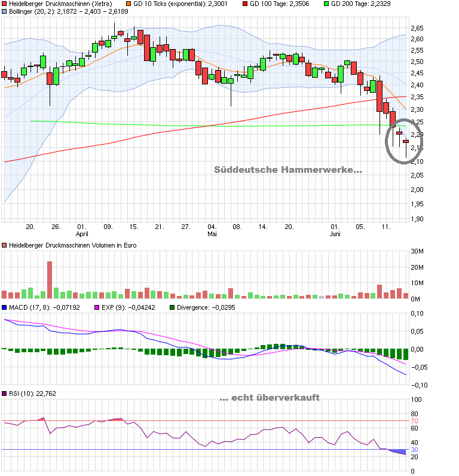Click the 2,00 price axis label

(417, 190)
